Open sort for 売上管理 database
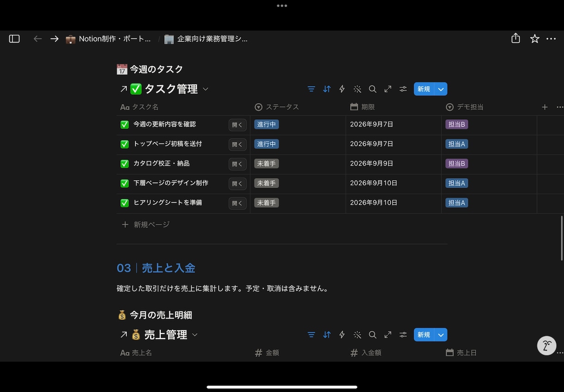The width and height of the screenshot is (564, 392). (327, 335)
